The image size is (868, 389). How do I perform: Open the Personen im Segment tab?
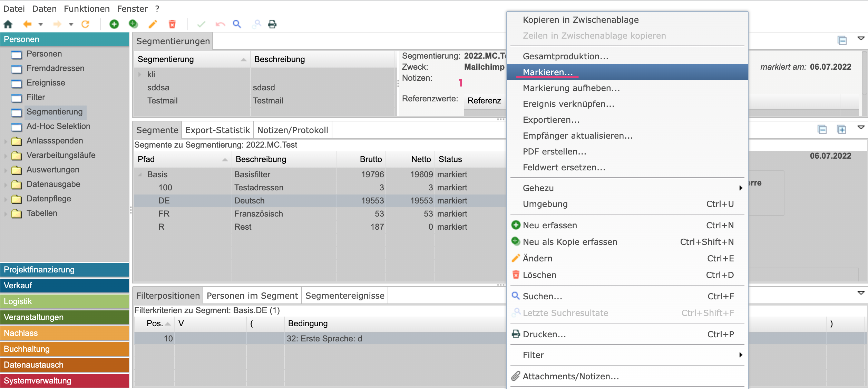tap(252, 296)
